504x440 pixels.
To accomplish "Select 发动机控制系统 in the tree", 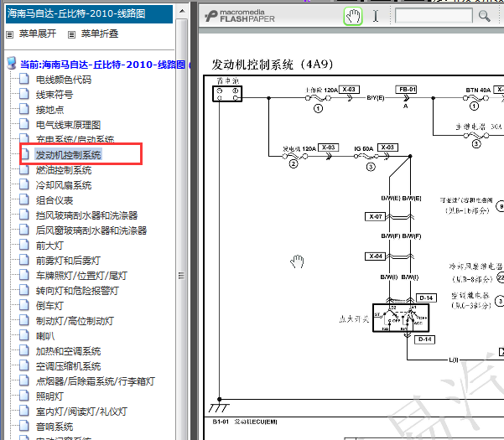I will click(68, 155).
